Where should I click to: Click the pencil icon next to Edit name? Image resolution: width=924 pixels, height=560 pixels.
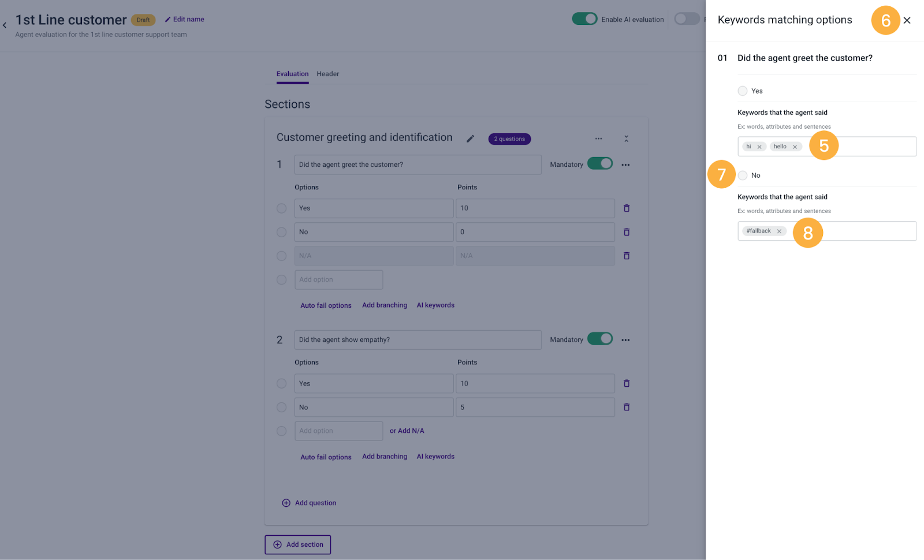(x=167, y=20)
